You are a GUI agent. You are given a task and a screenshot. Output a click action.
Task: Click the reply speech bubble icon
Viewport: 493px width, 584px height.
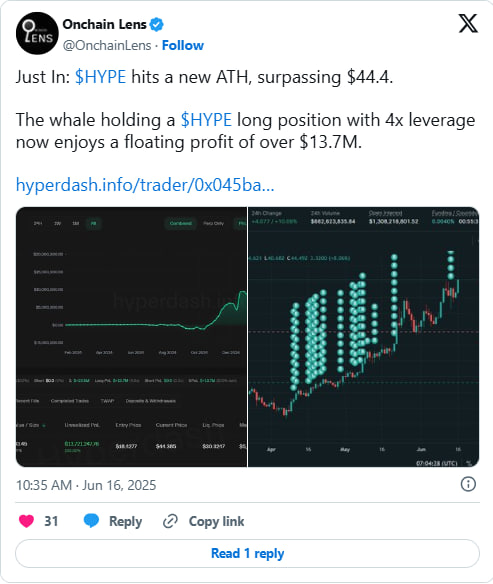coord(91,521)
